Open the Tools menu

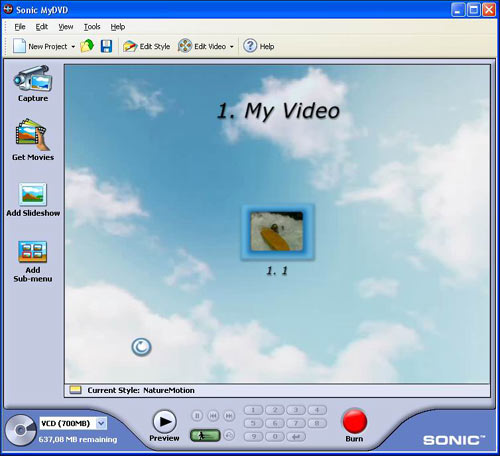pos(92,27)
